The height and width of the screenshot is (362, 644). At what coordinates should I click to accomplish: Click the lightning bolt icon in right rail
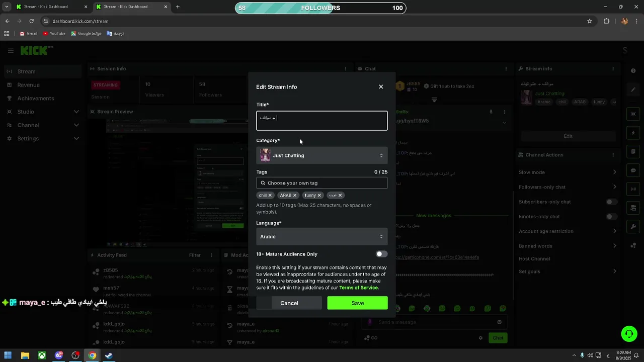click(633, 133)
